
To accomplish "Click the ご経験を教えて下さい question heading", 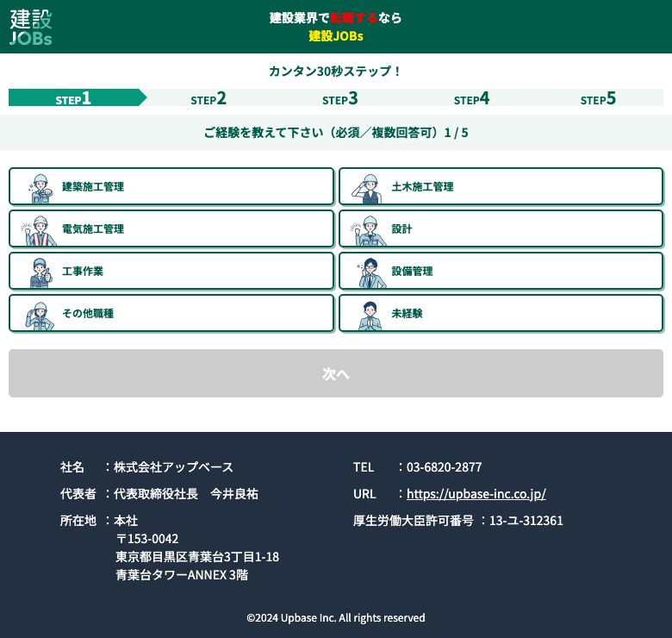I will [x=336, y=133].
